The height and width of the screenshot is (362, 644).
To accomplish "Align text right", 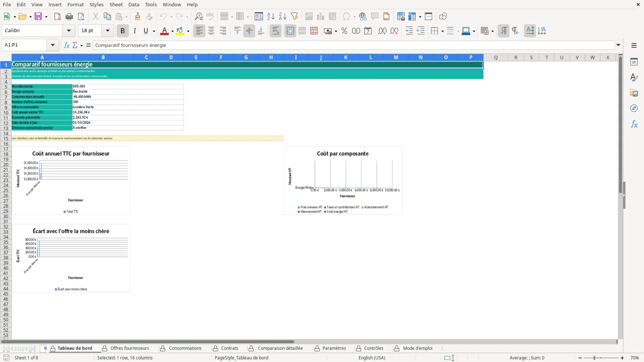I will [x=223, y=31].
